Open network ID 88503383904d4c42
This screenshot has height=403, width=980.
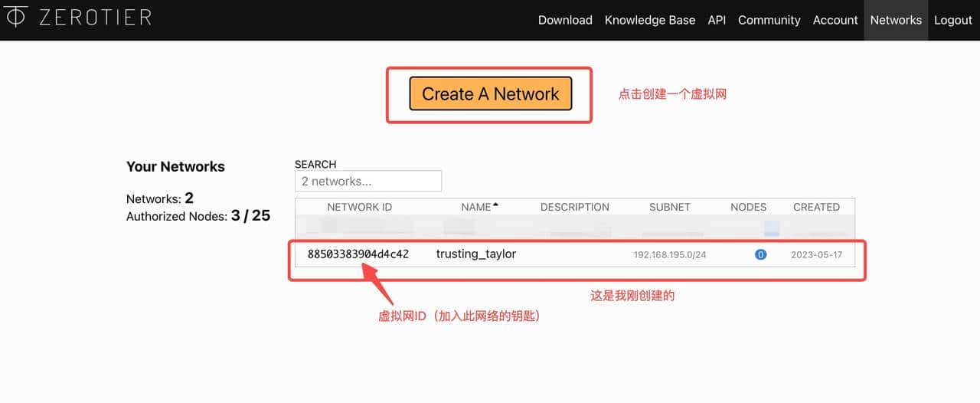[358, 254]
